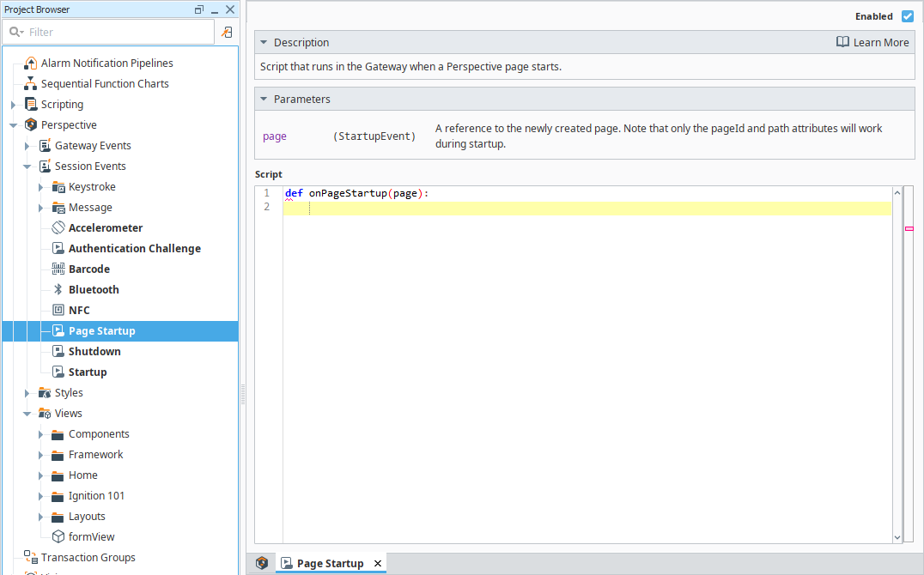924x575 pixels.
Task: Click the NFC event icon
Action: click(58, 310)
